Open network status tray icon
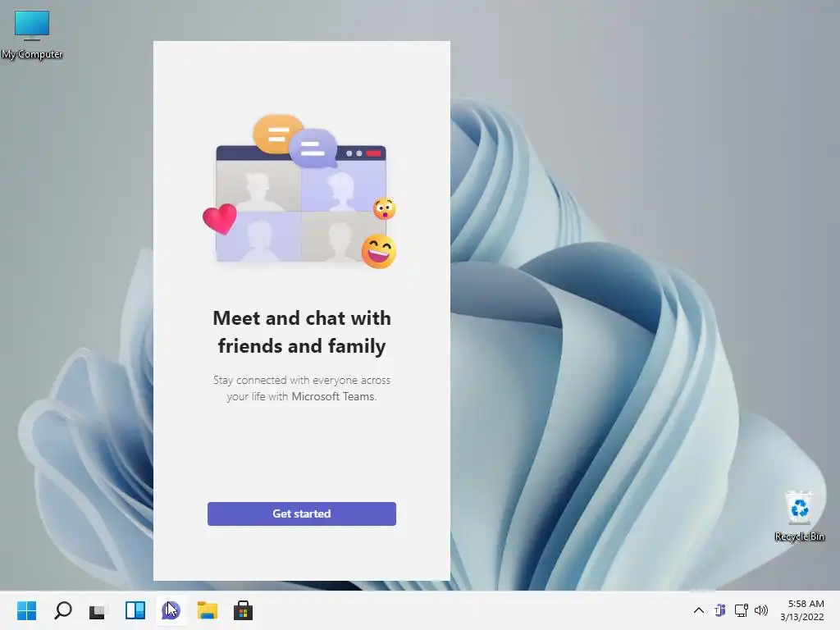Image resolution: width=840 pixels, height=630 pixels. pyautogui.click(x=741, y=610)
